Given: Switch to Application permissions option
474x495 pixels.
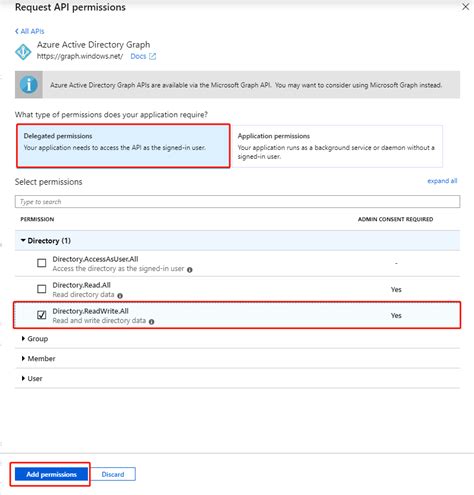Looking at the screenshot, I should click(x=337, y=146).
